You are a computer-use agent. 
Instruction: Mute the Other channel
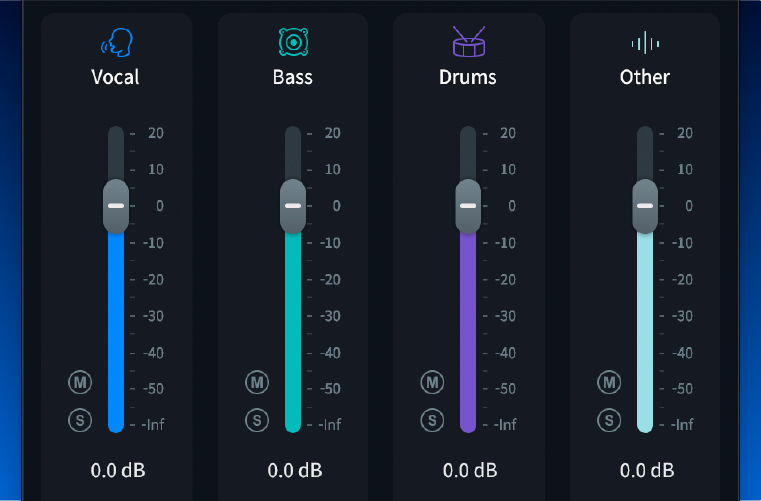(x=609, y=382)
